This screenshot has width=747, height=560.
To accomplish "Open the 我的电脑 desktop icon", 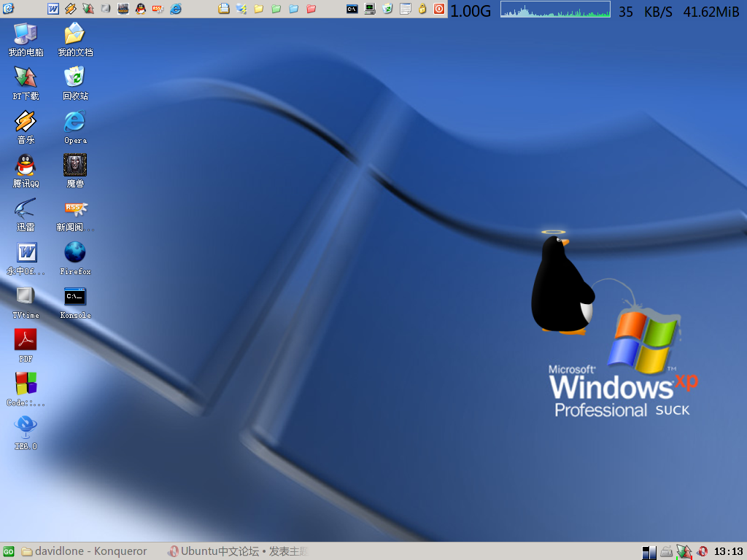I will point(26,39).
